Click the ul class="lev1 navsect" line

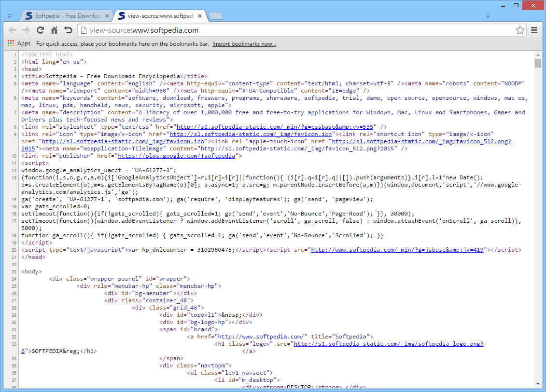pos(230,373)
